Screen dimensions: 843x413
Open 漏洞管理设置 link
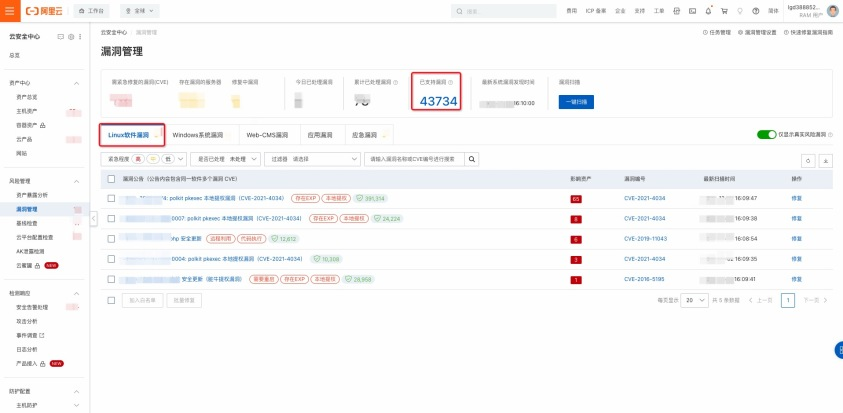757,33
